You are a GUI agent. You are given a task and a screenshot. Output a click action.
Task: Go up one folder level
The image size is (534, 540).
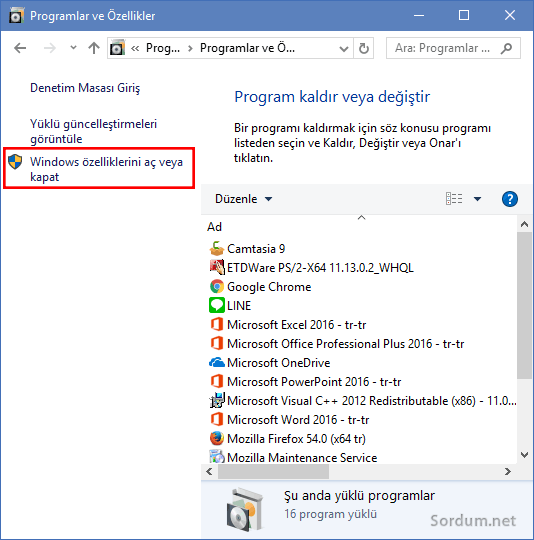tap(94, 48)
